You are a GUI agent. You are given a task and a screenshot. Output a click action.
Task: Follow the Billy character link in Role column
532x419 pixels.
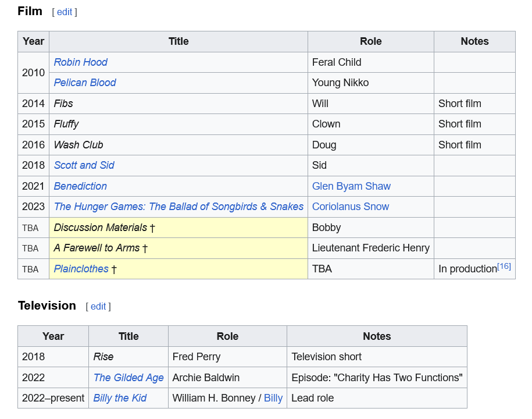(x=273, y=398)
